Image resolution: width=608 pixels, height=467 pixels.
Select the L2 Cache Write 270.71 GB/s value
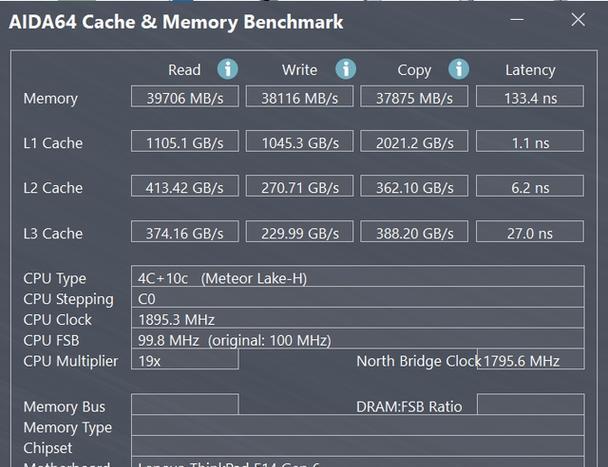pos(300,186)
